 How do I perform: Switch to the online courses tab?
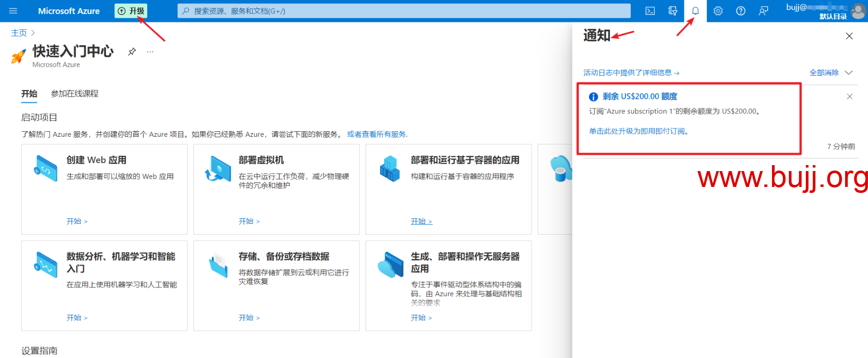[75, 93]
